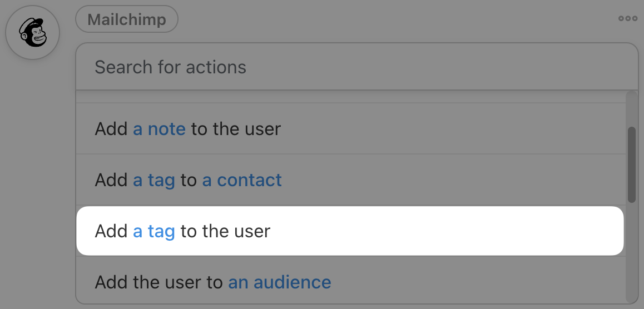Click the blue 'a contact' placeholder

(242, 180)
